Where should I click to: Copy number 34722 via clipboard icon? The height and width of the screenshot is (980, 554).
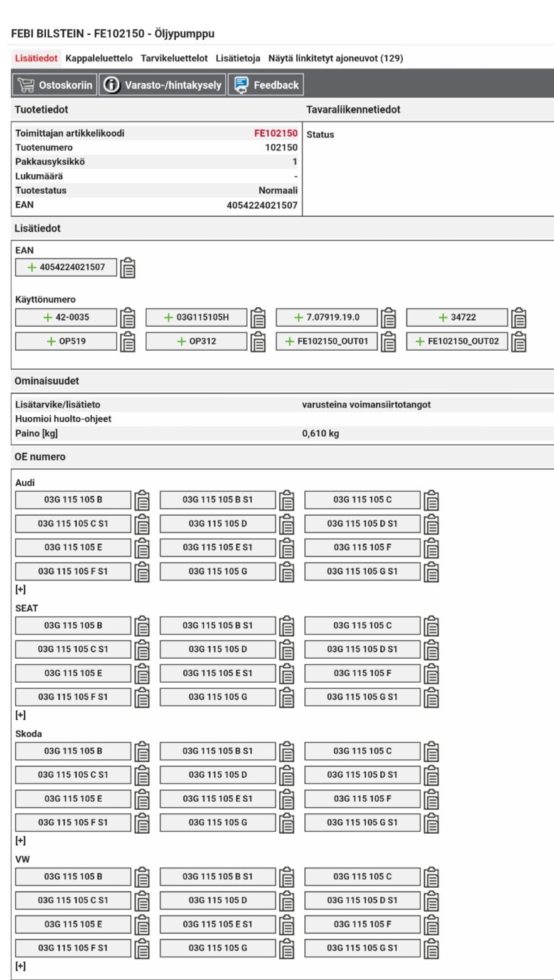[519, 318]
